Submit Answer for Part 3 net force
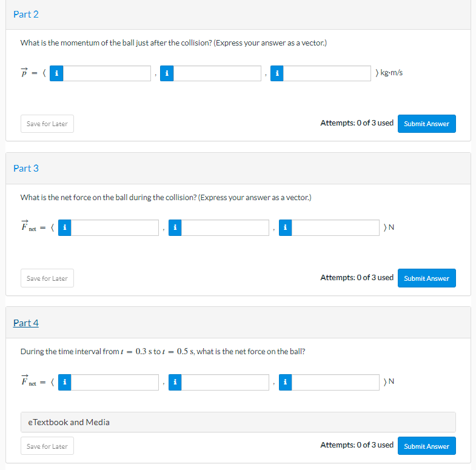476x470 pixels. tap(426, 278)
